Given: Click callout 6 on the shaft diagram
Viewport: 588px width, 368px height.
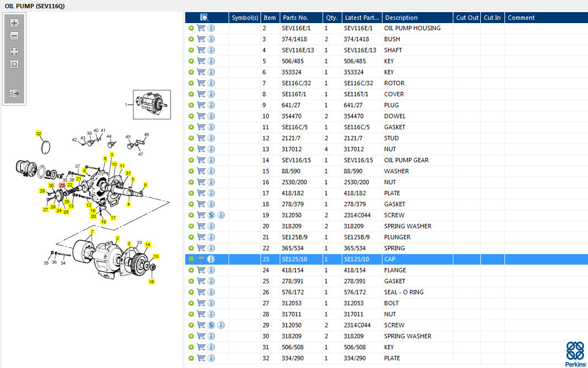Looking at the screenshot, I should (146, 185).
